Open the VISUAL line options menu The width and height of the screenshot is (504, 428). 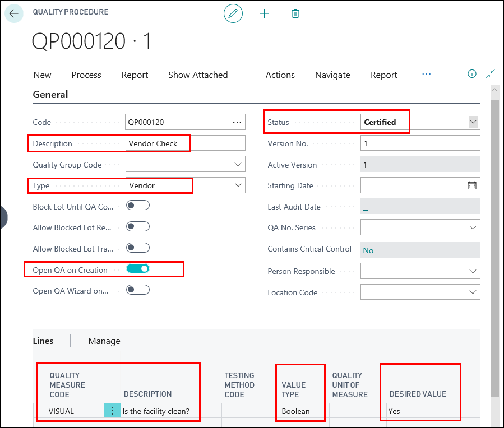click(112, 411)
